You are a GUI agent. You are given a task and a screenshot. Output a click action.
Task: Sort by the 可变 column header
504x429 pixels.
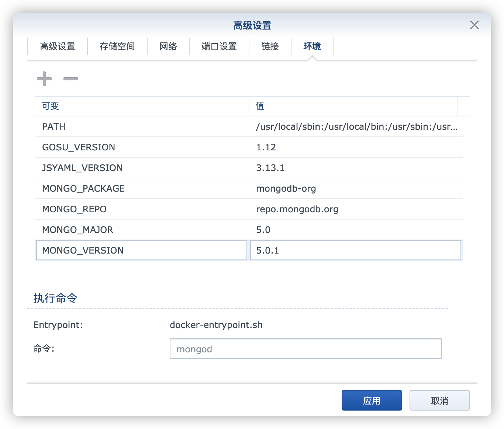[x=142, y=106]
